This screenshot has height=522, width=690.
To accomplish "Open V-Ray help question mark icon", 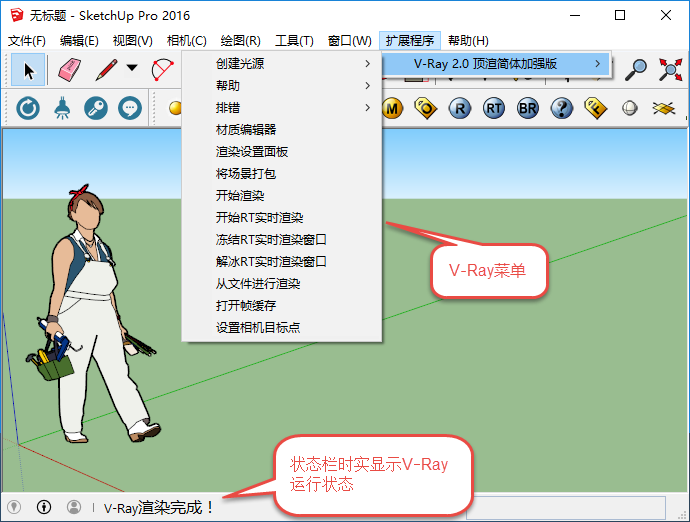I will (x=562, y=108).
